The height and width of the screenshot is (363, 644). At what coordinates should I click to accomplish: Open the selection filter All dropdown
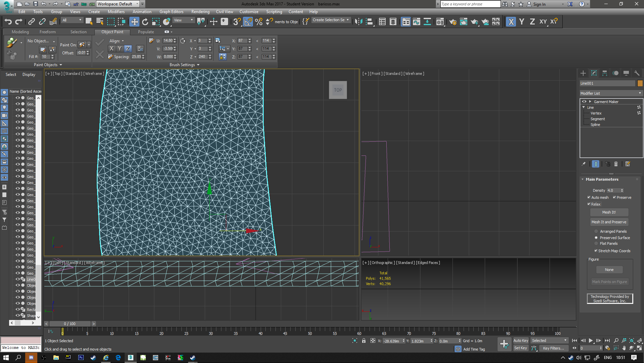72,20
